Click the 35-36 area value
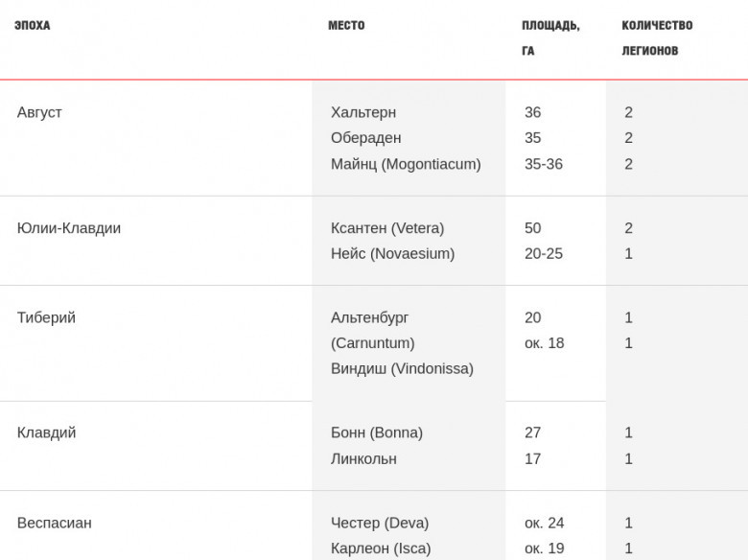748x560 pixels. (544, 164)
